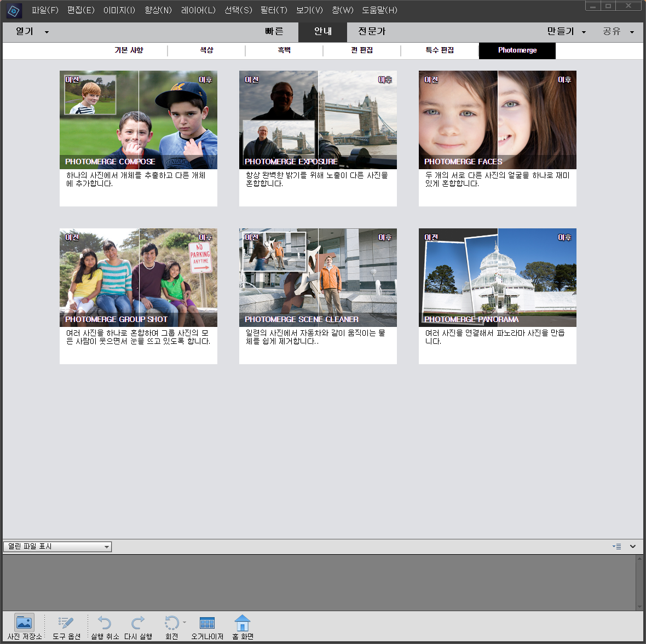Open the 선택(S) menu
Image resolution: width=646 pixels, height=644 pixels.
pos(238,10)
